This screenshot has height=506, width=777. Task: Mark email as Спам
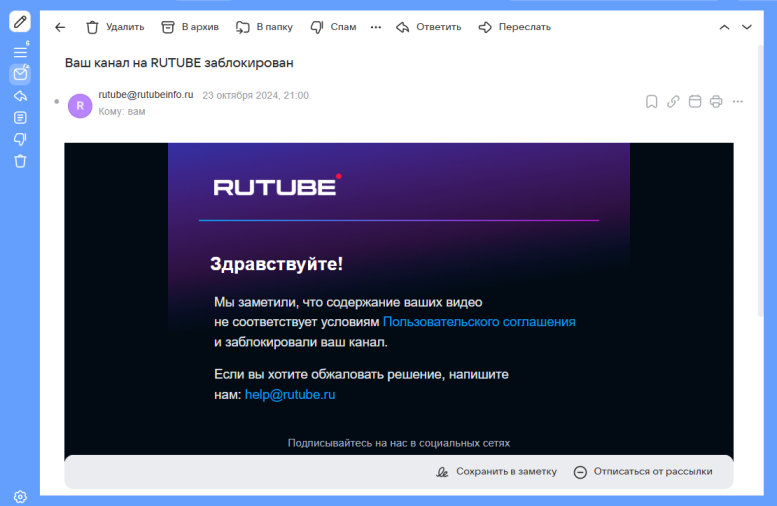[333, 27]
